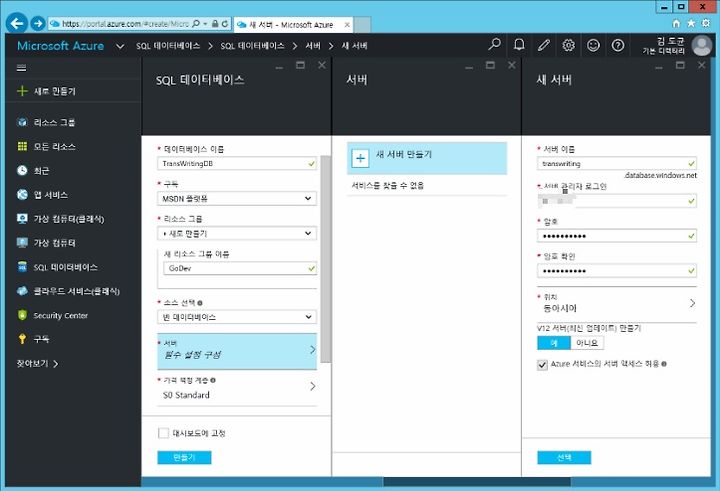
Task: Click the 만들기 button
Action: (x=184, y=457)
